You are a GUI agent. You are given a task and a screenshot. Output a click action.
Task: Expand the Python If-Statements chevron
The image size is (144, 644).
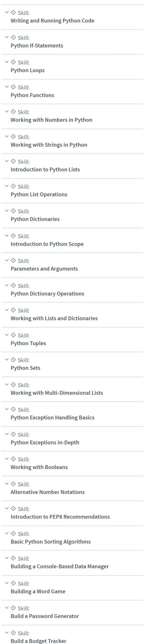point(7,37)
